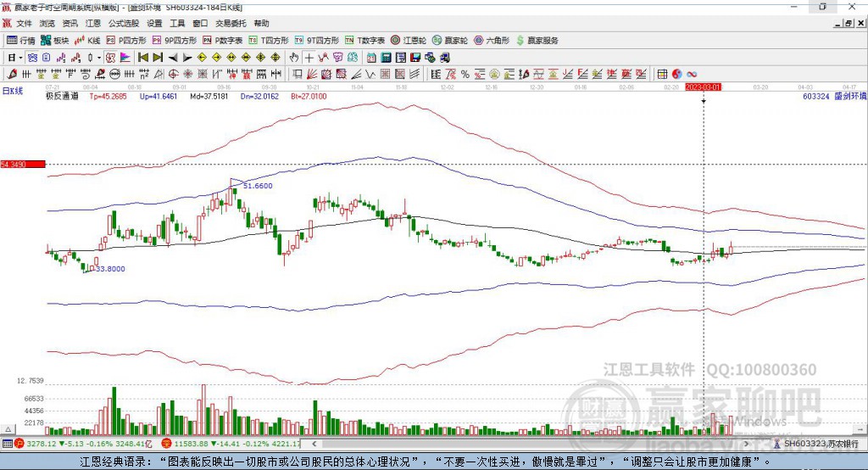Toggle the pink-cyan gradient triangle icon

coord(125,58)
